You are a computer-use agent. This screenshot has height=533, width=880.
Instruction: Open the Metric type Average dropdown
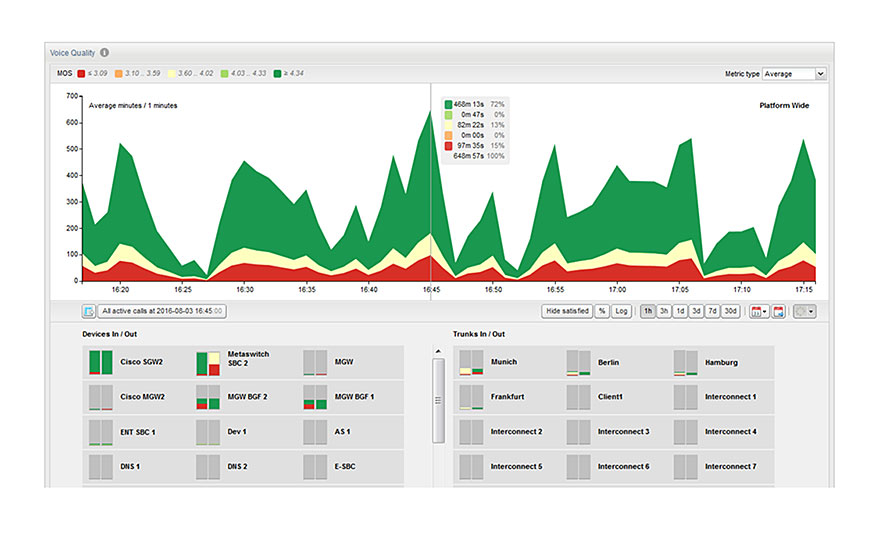coord(794,74)
